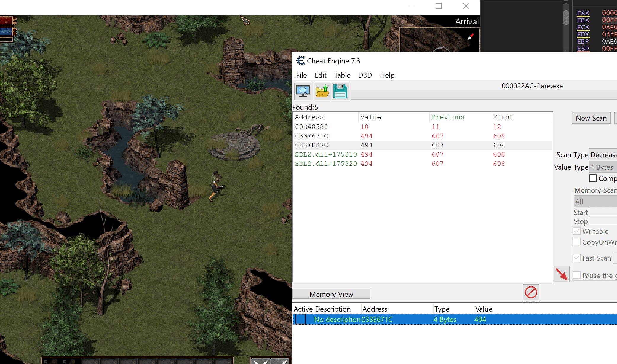Viewport: 617px width, 364px height.
Task: Open the D3D menu
Action: point(365,75)
